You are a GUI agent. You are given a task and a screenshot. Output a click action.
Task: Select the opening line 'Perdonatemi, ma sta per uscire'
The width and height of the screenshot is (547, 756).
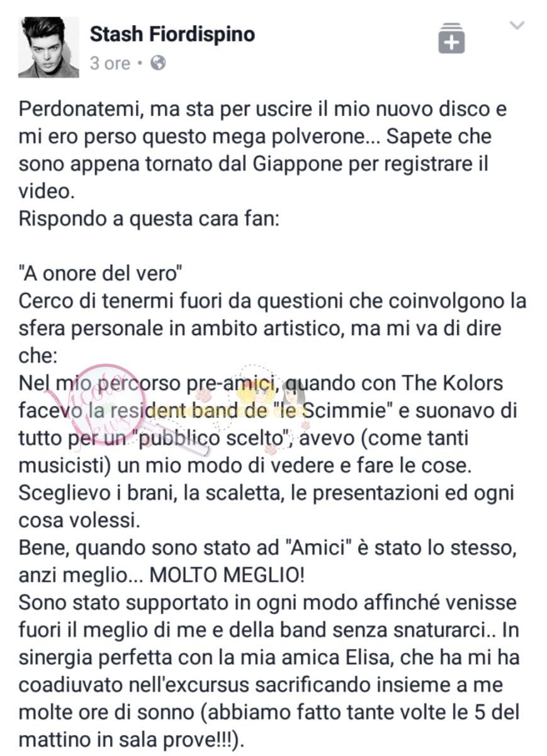coord(152,110)
